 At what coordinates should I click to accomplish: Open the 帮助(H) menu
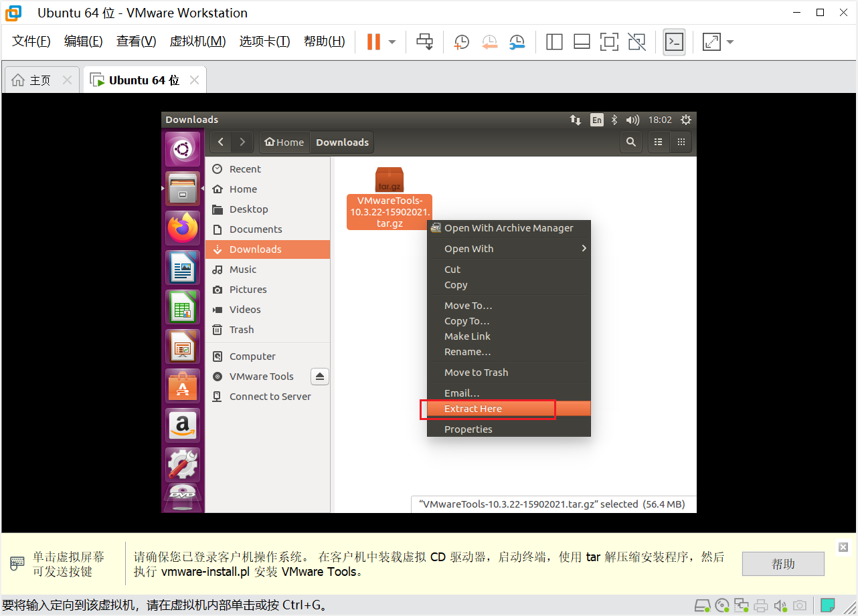point(325,41)
